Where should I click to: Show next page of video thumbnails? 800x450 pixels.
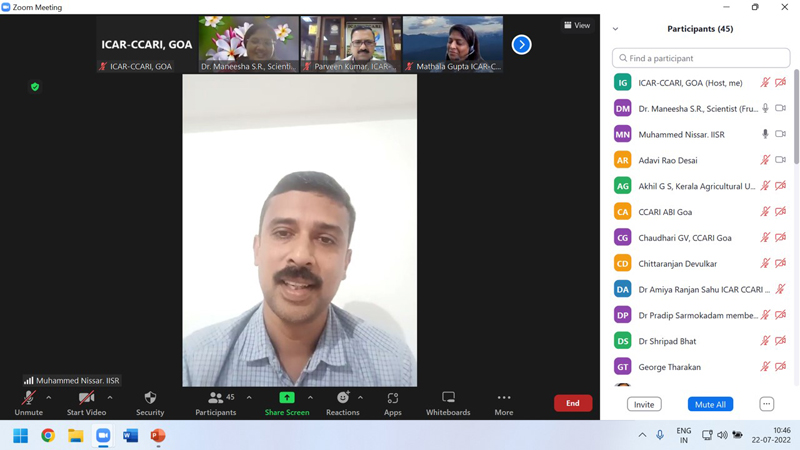click(x=521, y=44)
